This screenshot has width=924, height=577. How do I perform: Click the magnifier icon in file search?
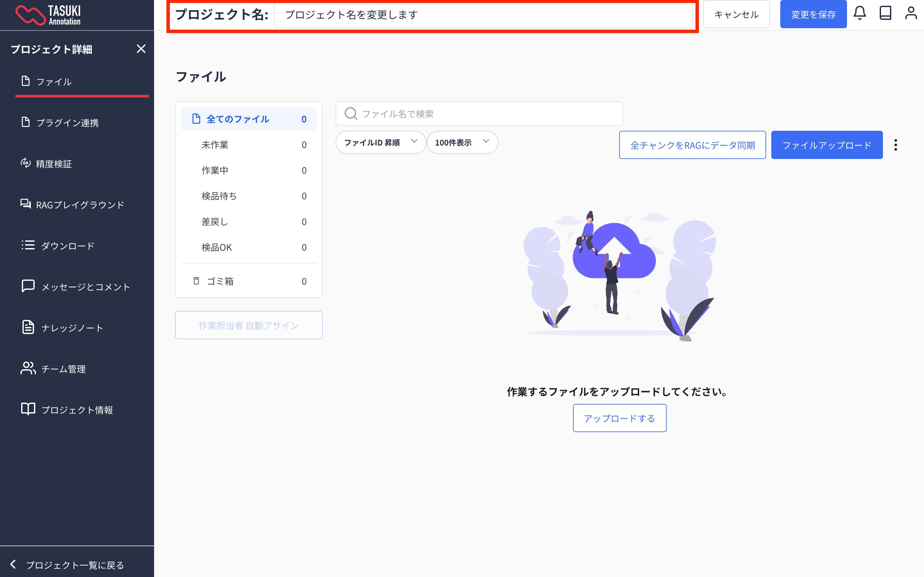350,114
